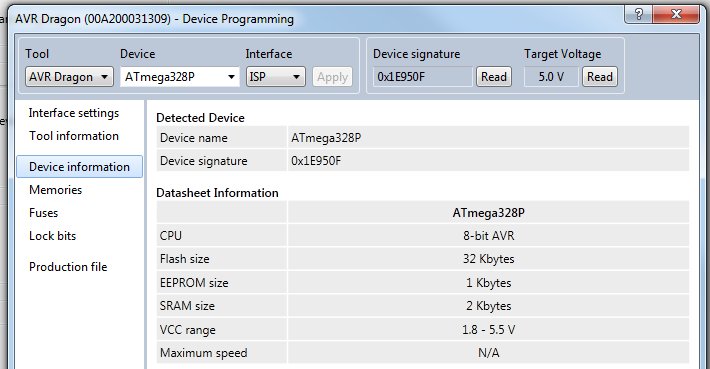Image resolution: width=710 pixels, height=369 pixels.
Task: Open the Lock bits page
Action: 53,236
